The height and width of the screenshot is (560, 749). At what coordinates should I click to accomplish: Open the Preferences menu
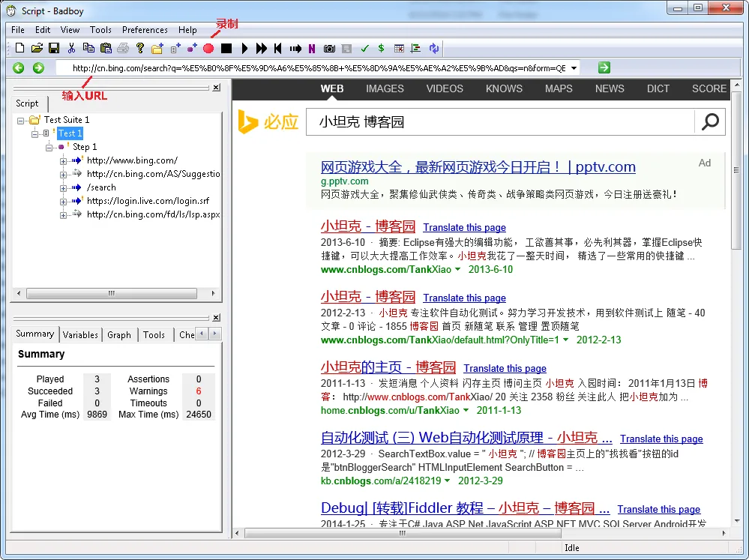pos(145,30)
